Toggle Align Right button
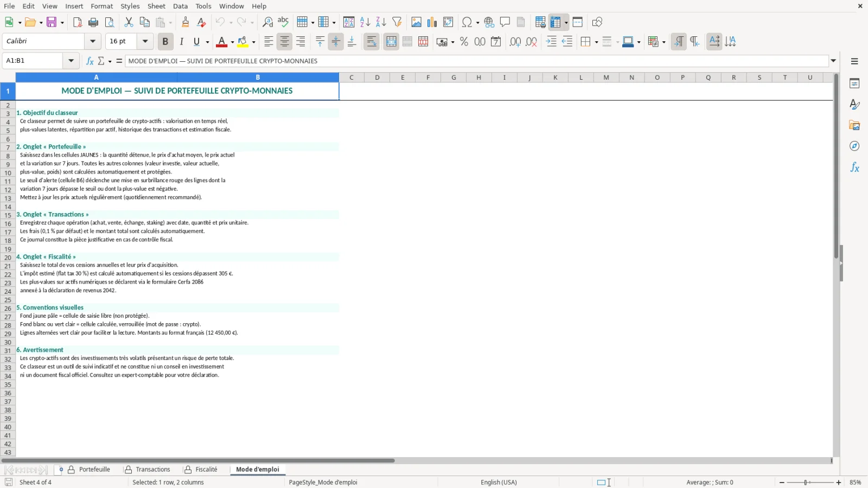This screenshot has width=868, height=488. point(300,42)
